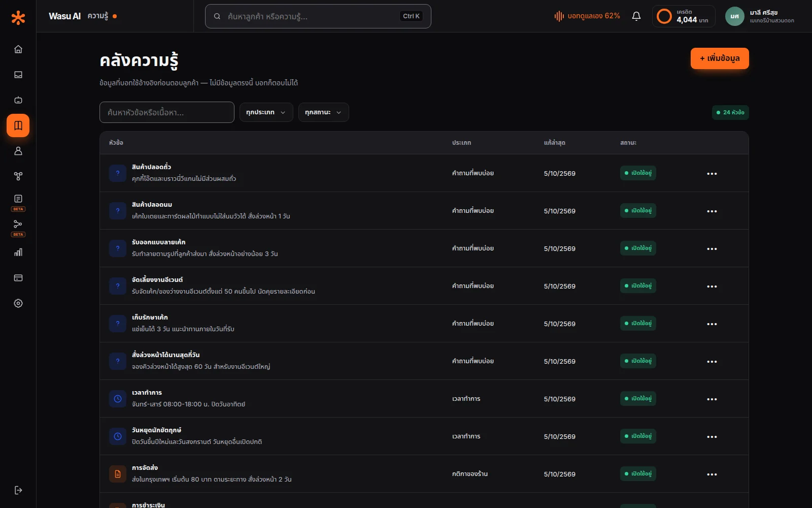Click the รับออกแบบลายเค้ก topic title
Image resolution: width=812 pixels, height=508 pixels.
(159, 242)
